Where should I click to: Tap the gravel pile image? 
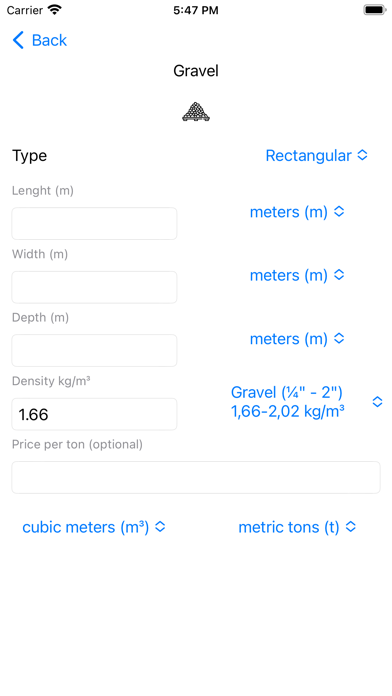(196, 111)
